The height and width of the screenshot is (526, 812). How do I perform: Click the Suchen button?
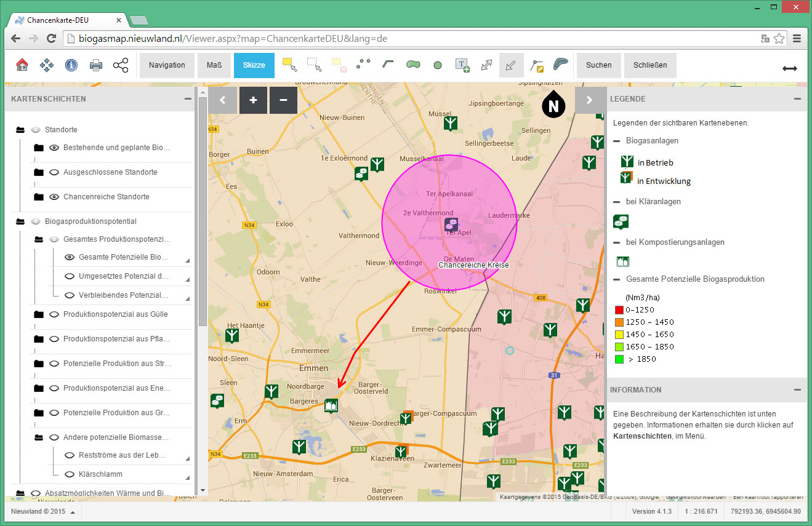tap(599, 65)
